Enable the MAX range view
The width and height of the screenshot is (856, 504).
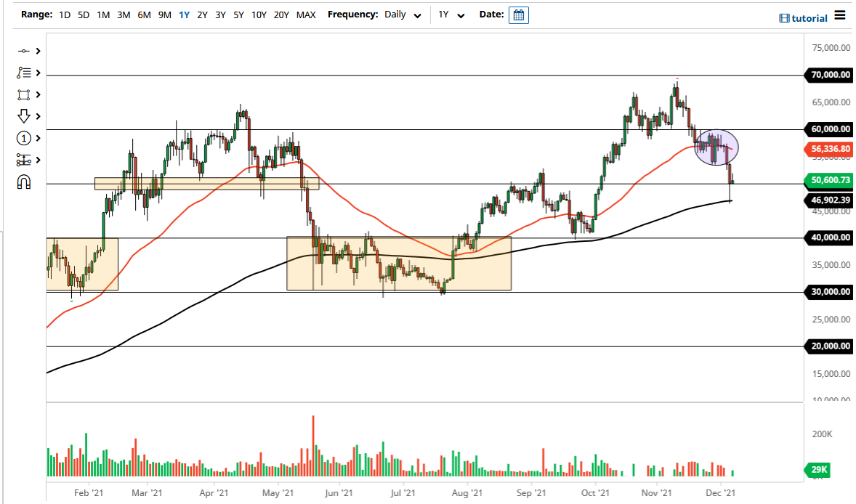pyautogui.click(x=306, y=15)
